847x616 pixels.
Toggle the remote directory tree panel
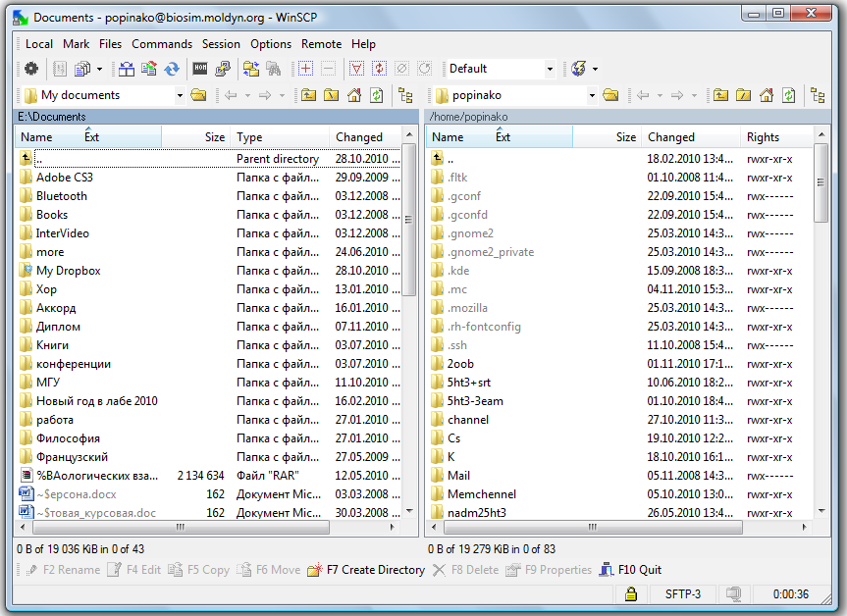click(818, 95)
